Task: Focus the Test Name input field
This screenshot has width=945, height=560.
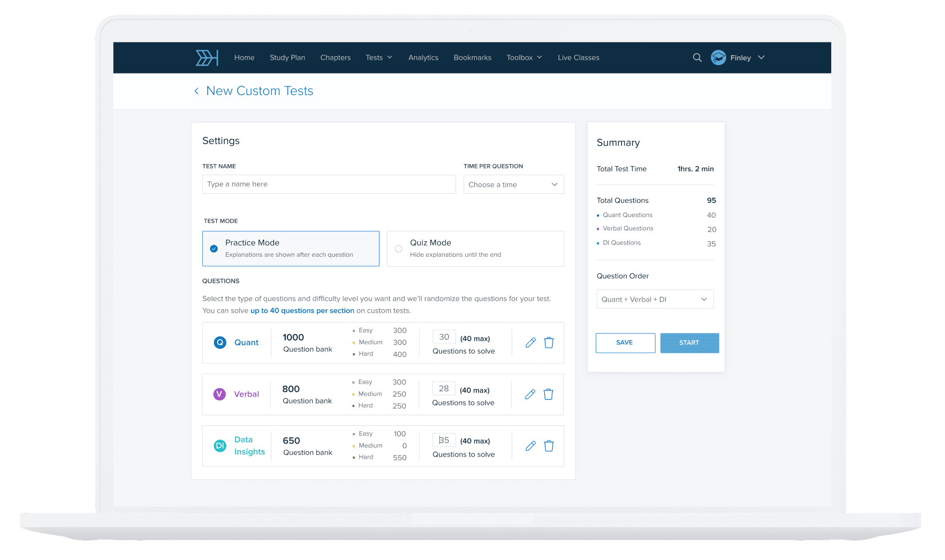Action: (329, 184)
